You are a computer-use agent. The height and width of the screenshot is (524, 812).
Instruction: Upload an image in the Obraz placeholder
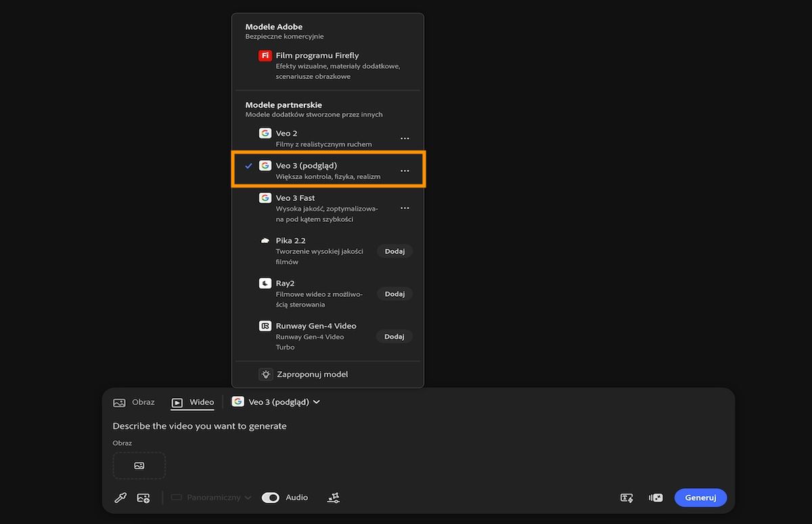click(x=139, y=465)
